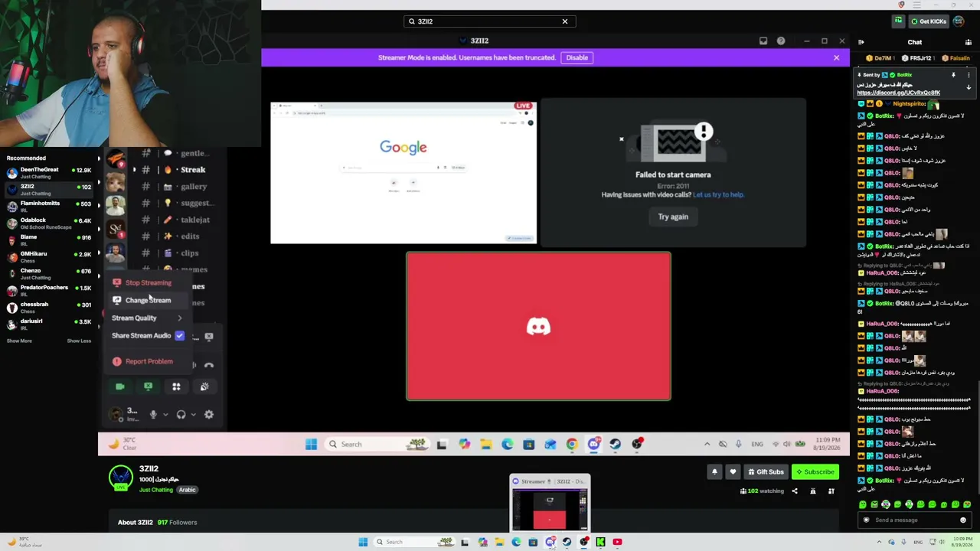
Task: Click the Gift Subs button
Action: click(765, 472)
